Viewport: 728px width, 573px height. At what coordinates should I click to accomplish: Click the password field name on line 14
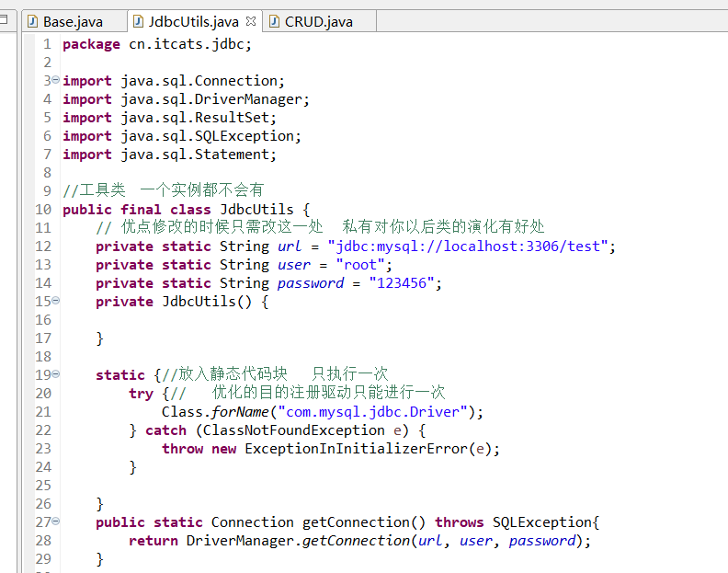click(x=311, y=283)
